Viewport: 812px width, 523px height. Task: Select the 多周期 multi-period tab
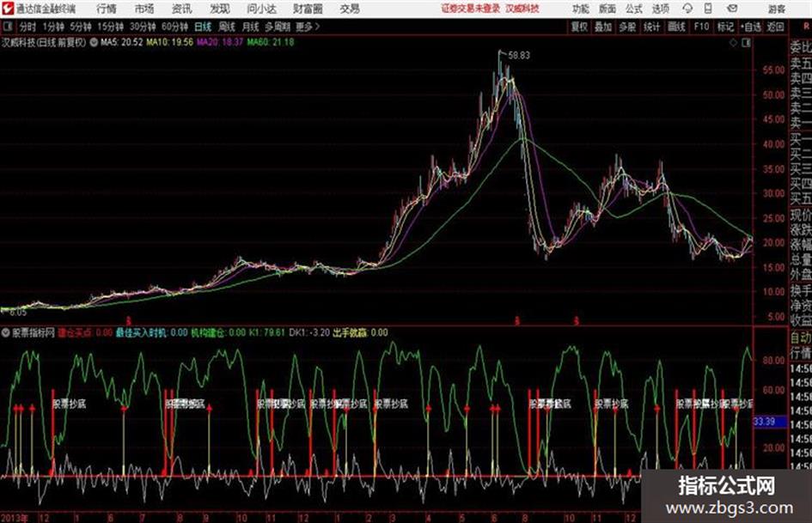tap(278, 27)
